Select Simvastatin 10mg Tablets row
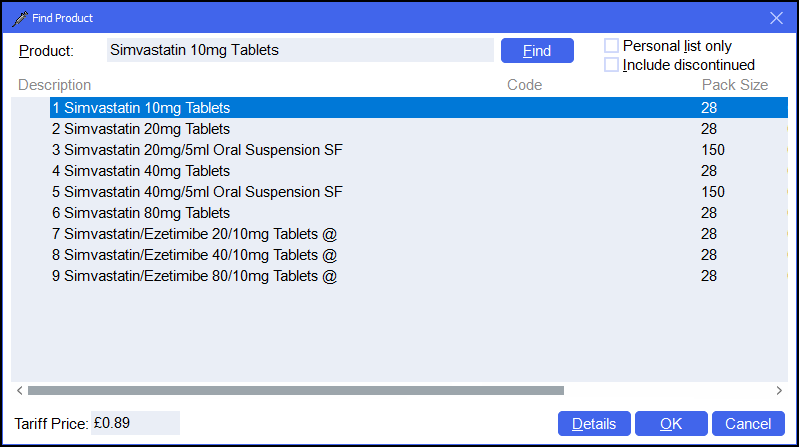 tap(141, 108)
